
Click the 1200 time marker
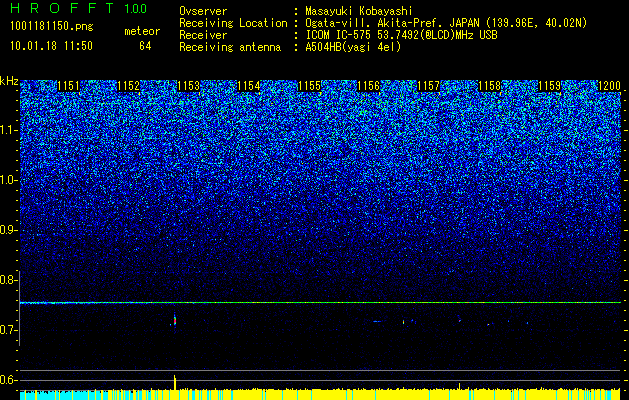point(609,86)
